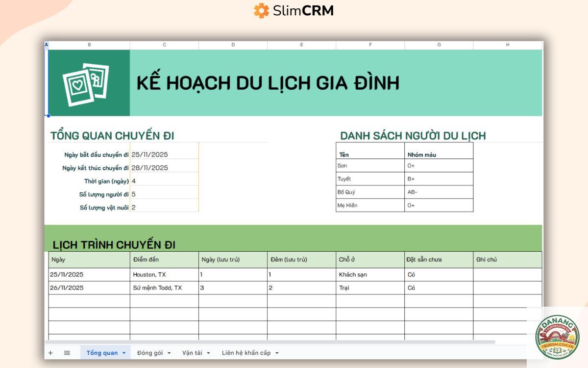The image size is (588, 368).
Task: Select column F header
Action: [x=370, y=45]
